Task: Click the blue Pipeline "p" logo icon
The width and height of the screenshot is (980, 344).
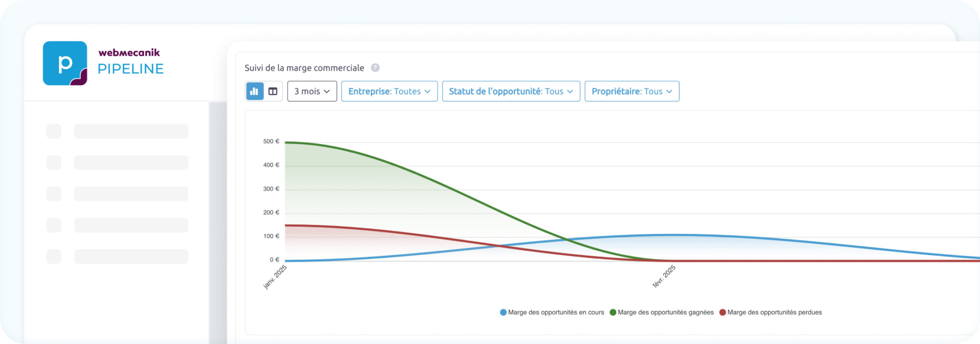Action: pos(65,63)
